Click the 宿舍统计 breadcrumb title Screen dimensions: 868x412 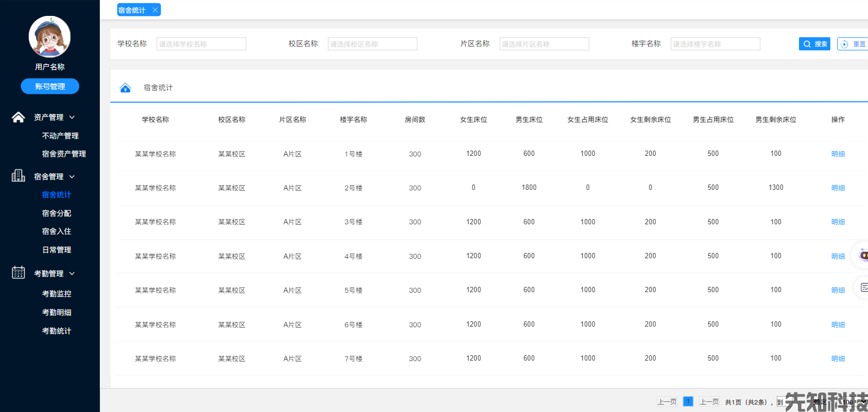[158, 87]
